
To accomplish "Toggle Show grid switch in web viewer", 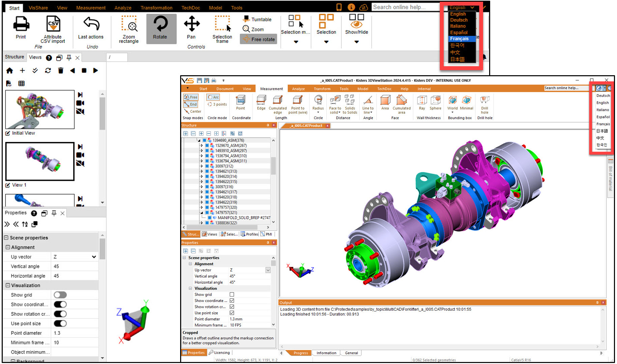I will tap(60, 295).
